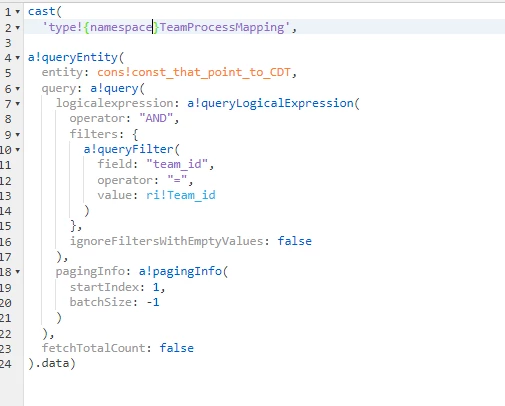Viewport: 505px width, 406px height.
Task: Place cursor in TeamProcessMapping text
Action: tap(222, 27)
